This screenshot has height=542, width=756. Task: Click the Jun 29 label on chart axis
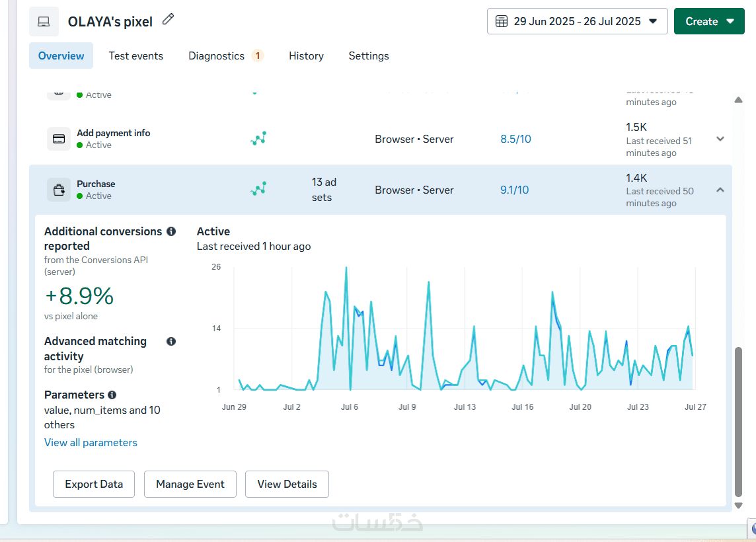234,407
